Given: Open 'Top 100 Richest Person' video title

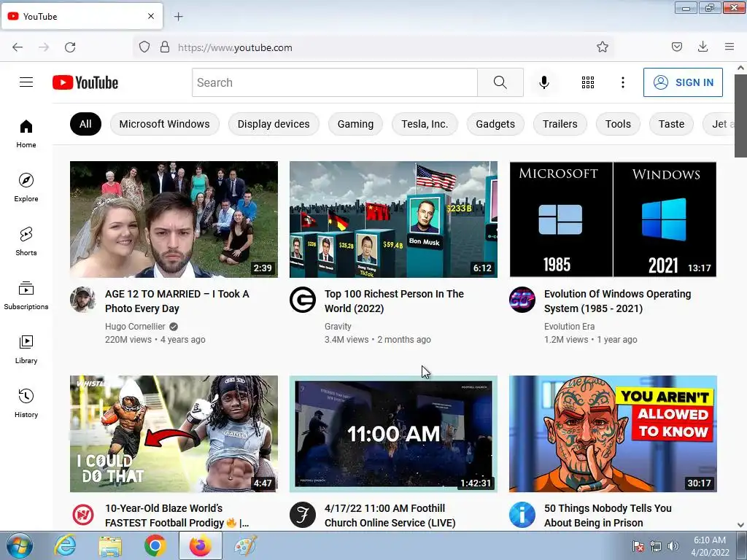Looking at the screenshot, I should coord(394,301).
